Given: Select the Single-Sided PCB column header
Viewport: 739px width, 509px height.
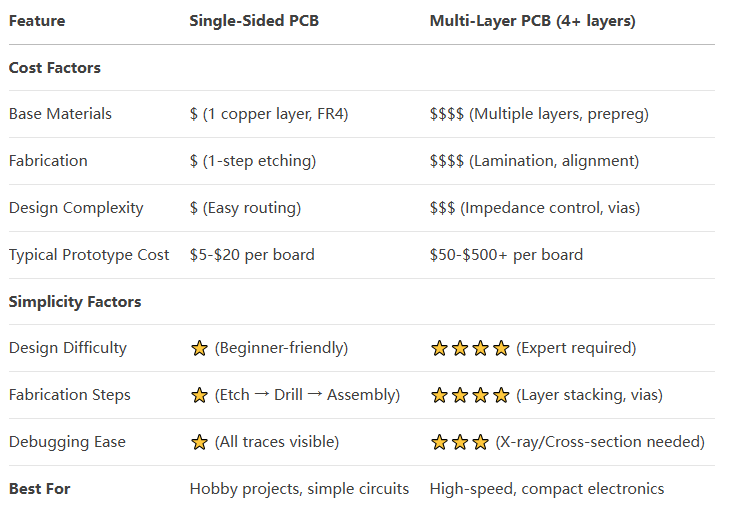Looking at the screenshot, I should coord(254,21).
